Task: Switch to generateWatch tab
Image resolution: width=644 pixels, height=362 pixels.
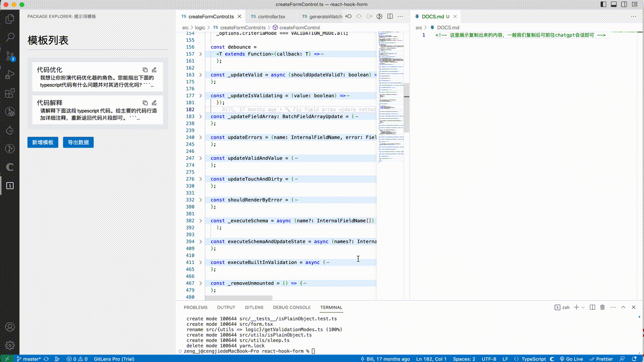Action: click(321, 17)
